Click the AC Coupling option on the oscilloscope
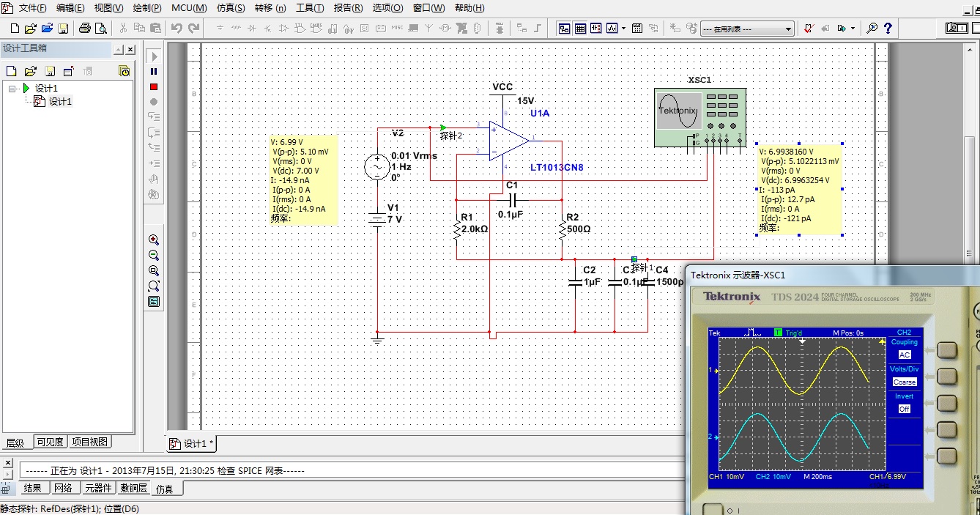The image size is (980, 515). tap(905, 355)
